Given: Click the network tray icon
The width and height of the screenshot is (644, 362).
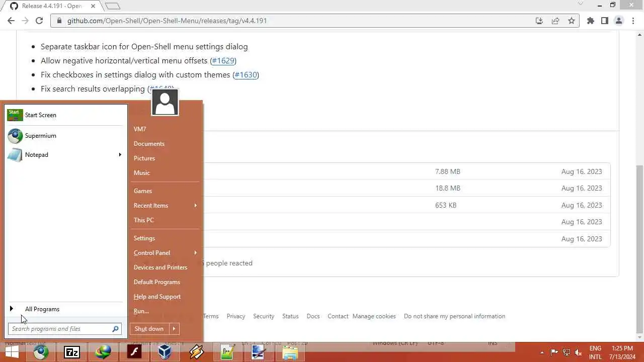Looking at the screenshot, I should click(x=567, y=352).
